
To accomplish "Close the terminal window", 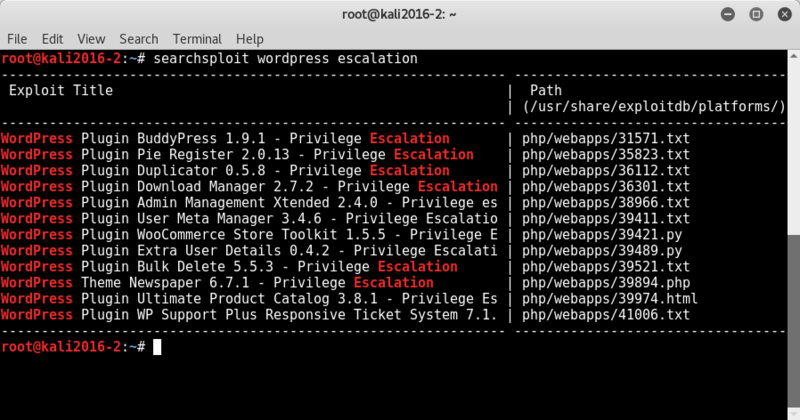I will [785, 14].
